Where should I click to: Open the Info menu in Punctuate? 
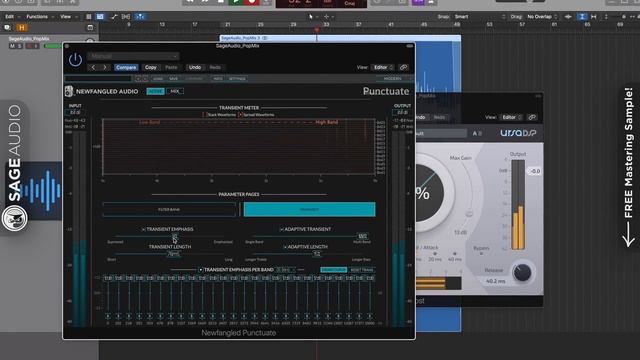(218, 78)
